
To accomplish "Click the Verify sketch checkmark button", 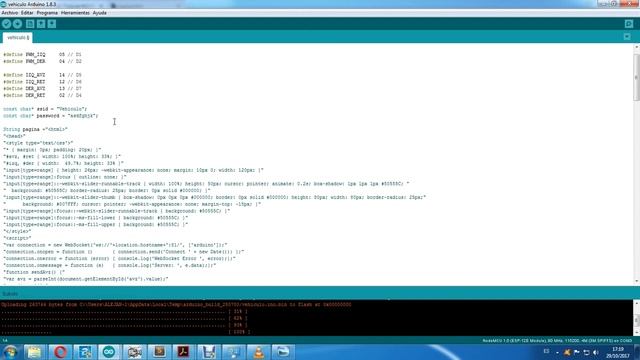I will 7,24.
